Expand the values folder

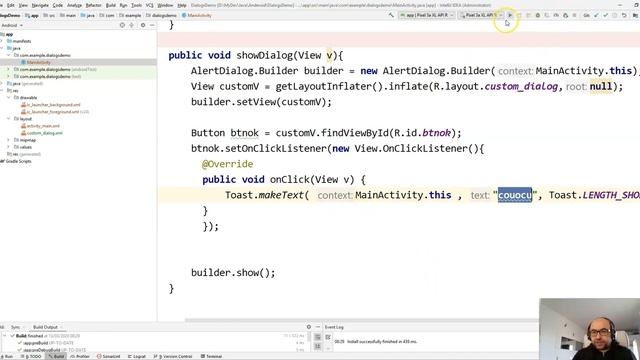tap(8, 147)
